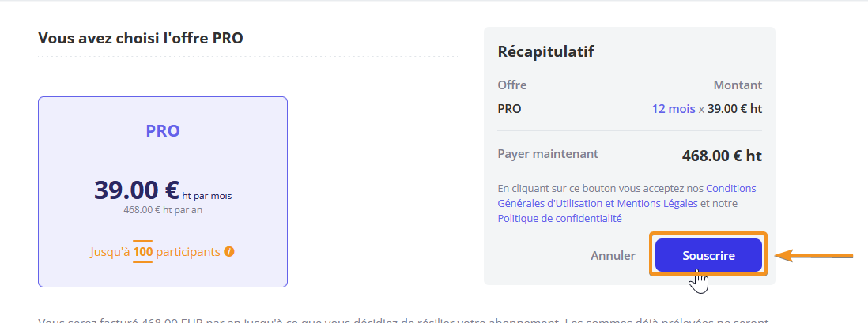Click the 39.00 € ht amount in summary
The height and width of the screenshot is (323, 868).
tap(734, 109)
